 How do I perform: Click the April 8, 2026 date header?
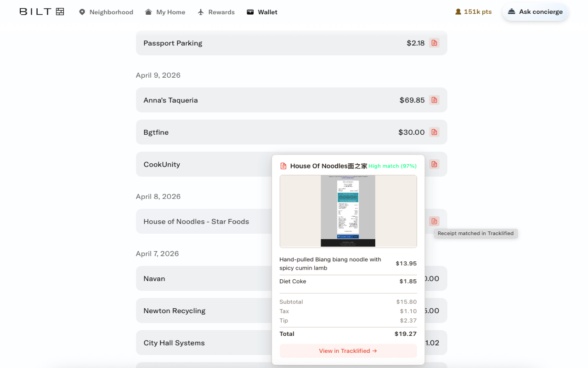158,196
